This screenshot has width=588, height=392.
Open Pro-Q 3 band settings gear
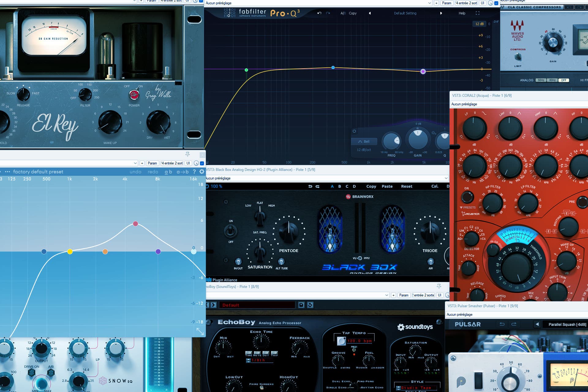[434, 133]
